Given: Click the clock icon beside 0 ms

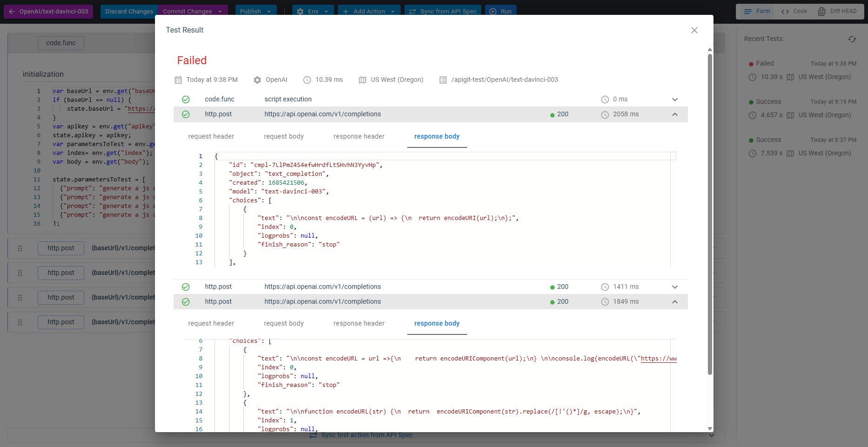Looking at the screenshot, I should (x=605, y=100).
